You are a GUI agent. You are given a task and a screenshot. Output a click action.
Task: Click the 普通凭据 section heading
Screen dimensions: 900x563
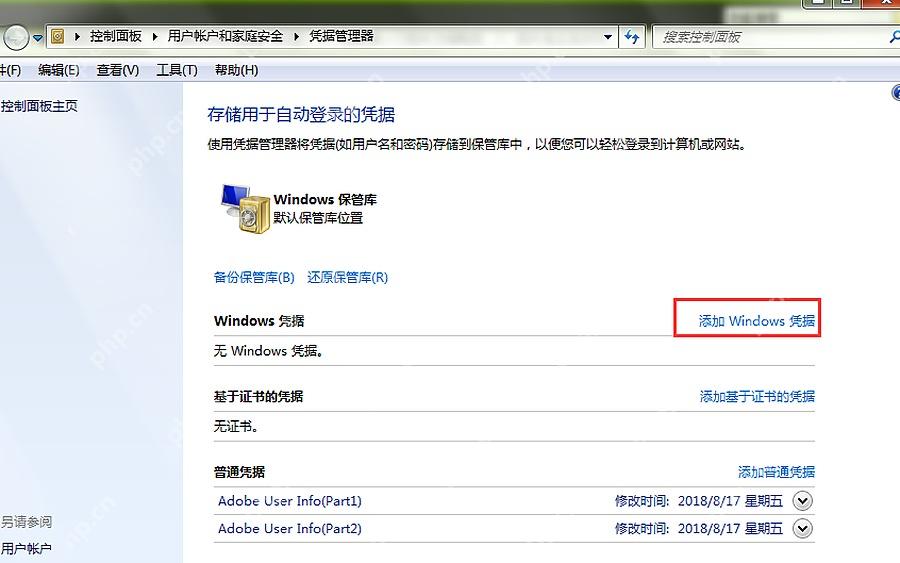[x=239, y=472]
